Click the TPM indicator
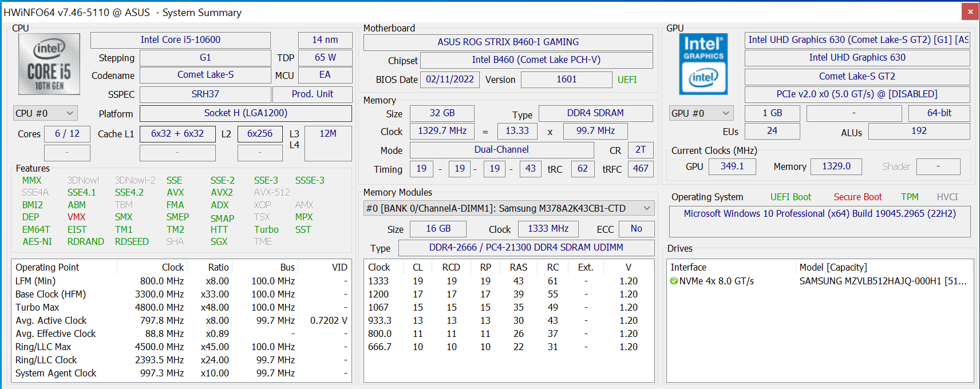Screen dimensions: 980x389 [x=910, y=197]
